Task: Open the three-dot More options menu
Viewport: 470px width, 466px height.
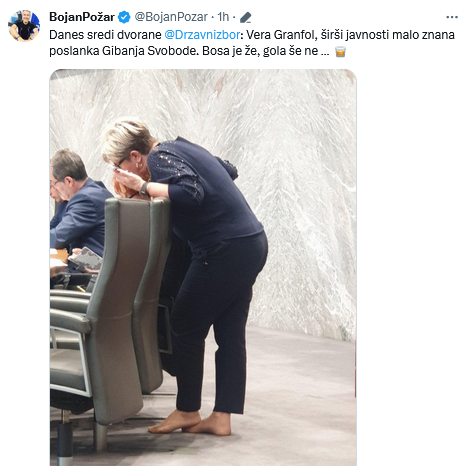Action: (x=452, y=17)
